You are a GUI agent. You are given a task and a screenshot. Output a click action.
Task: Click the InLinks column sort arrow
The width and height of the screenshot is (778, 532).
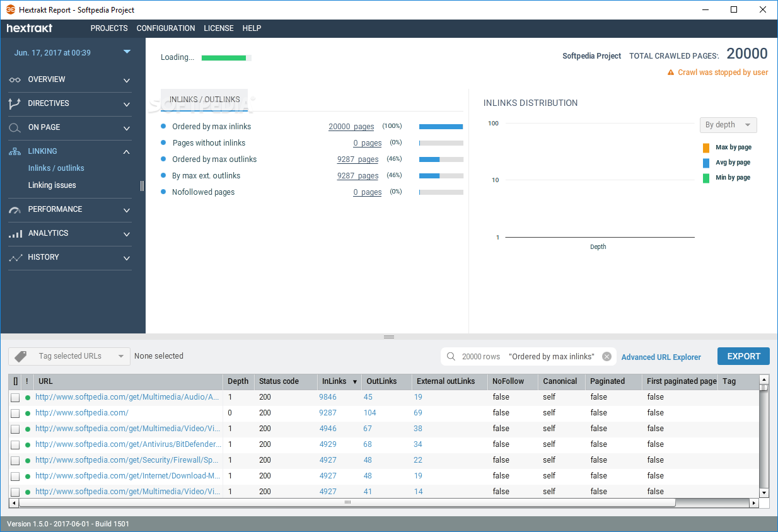(355, 382)
